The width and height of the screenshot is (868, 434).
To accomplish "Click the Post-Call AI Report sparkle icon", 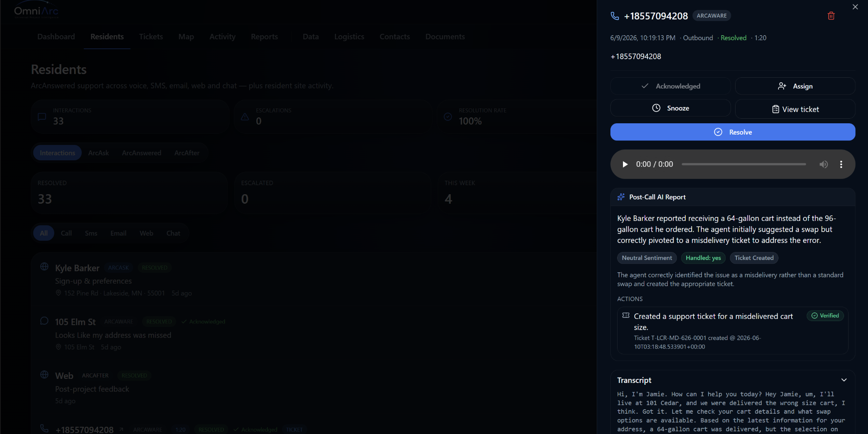I will (x=621, y=197).
